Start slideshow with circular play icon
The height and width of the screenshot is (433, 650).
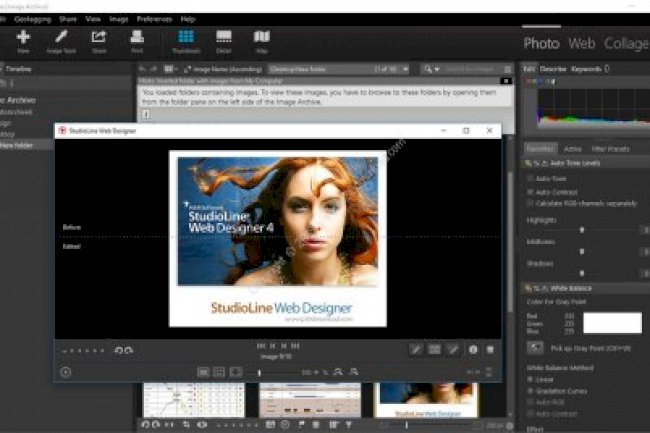click(x=65, y=372)
